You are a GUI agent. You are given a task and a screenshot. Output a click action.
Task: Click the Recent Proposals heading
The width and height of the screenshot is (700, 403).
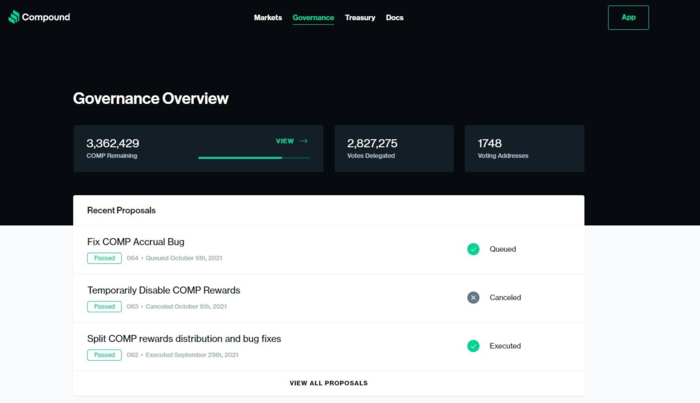pyautogui.click(x=121, y=210)
